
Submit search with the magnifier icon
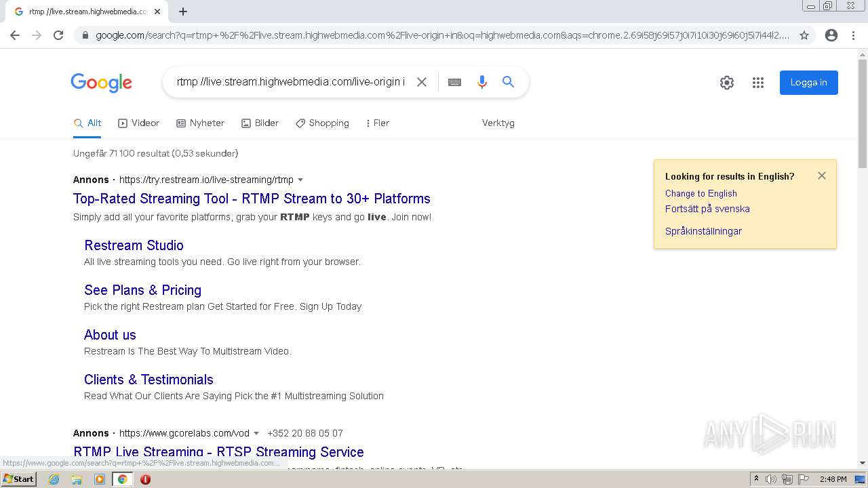tap(508, 82)
